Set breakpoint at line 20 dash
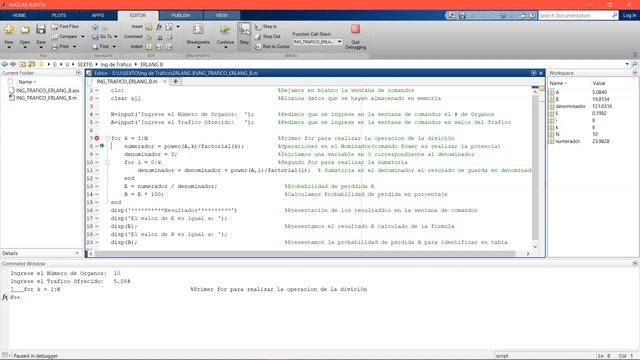This screenshot has height=360, width=640. [x=97, y=242]
